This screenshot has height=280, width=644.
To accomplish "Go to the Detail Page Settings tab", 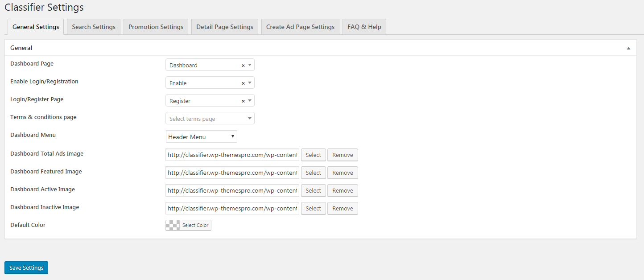I will click(x=225, y=27).
